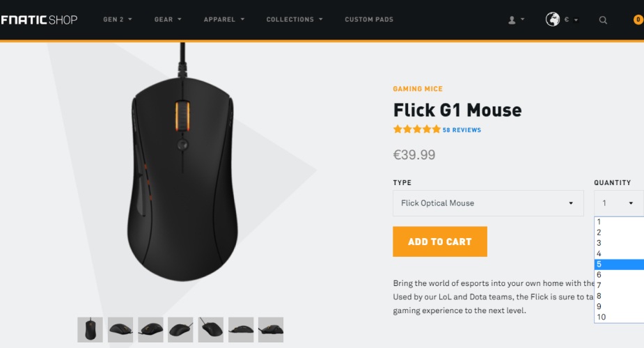Collapse the quantity dropdown showing 1
The image size is (644, 348).
[618, 203]
